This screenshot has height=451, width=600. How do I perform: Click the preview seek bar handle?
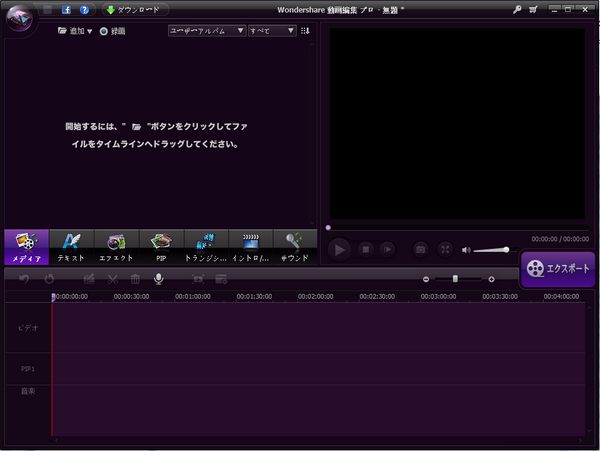click(328, 228)
